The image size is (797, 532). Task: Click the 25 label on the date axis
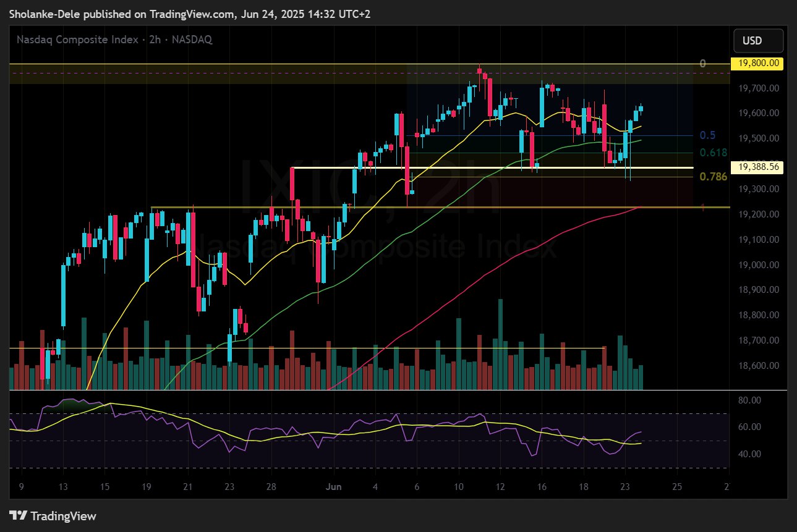pos(677,487)
